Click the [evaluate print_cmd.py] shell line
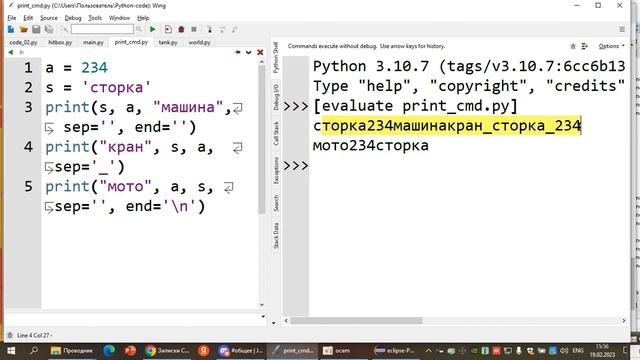The height and width of the screenshot is (360, 640). pos(415,106)
